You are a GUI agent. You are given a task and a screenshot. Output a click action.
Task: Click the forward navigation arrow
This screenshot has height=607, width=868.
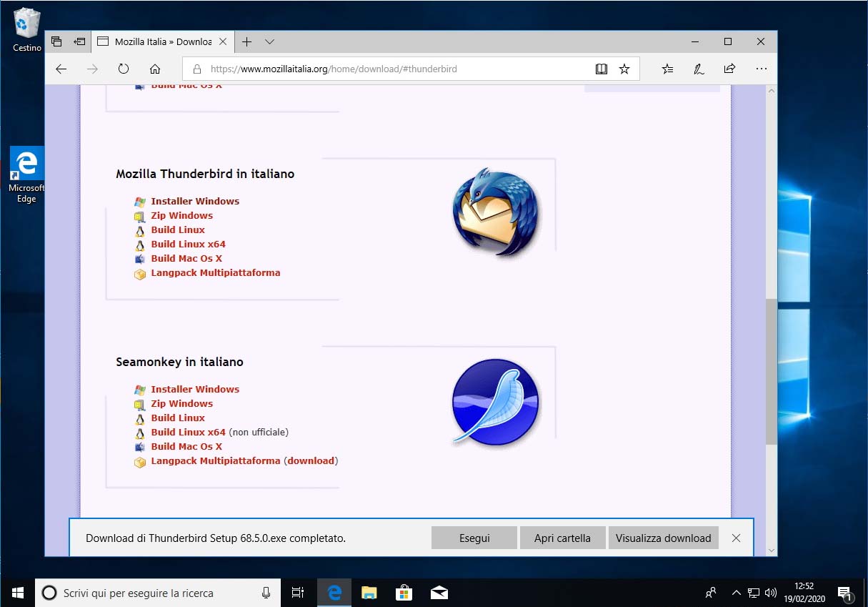pos(92,69)
